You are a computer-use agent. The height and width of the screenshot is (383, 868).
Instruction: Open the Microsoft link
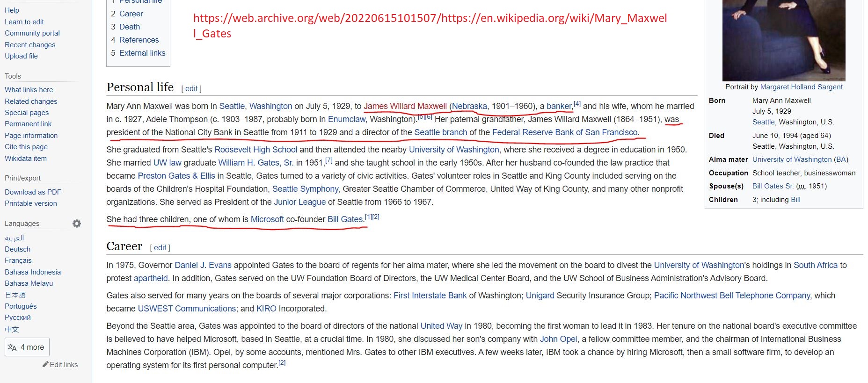click(x=267, y=219)
